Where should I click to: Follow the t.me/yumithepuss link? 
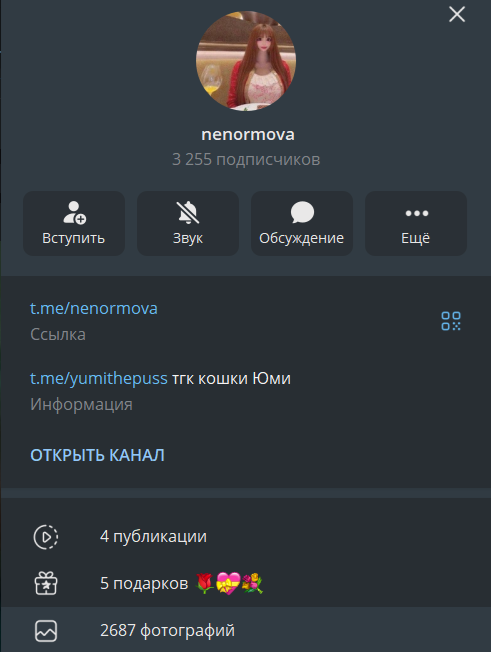click(x=99, y=378)
